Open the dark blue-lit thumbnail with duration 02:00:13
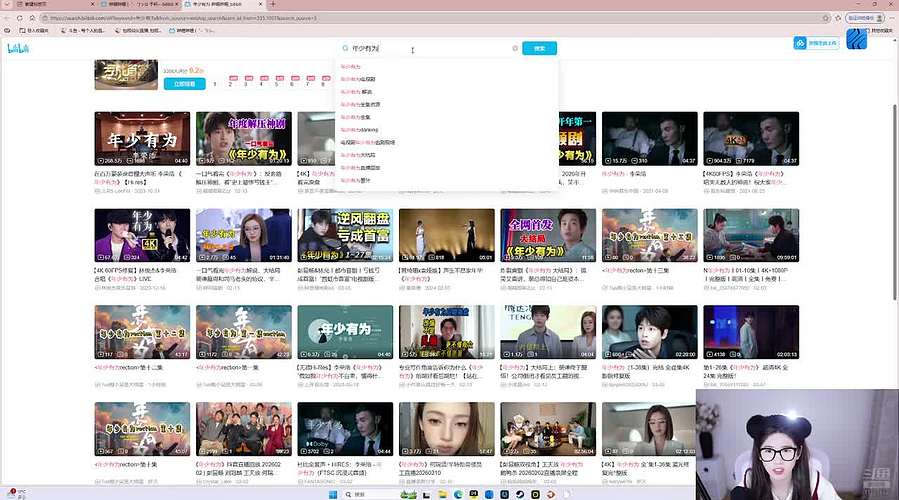899x500 pixels. pyautogui.click(x=751, y=332)
